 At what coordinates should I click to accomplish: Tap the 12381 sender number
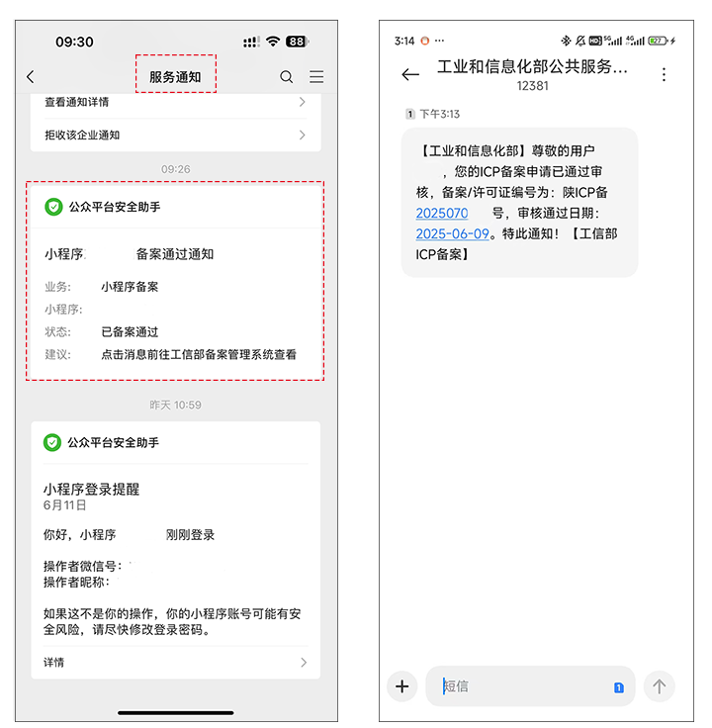click(x=532, y=86)
